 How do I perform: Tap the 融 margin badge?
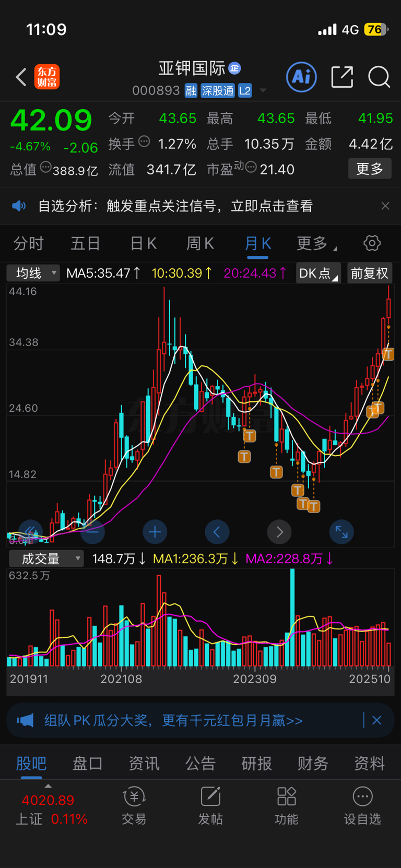(191, 91)
